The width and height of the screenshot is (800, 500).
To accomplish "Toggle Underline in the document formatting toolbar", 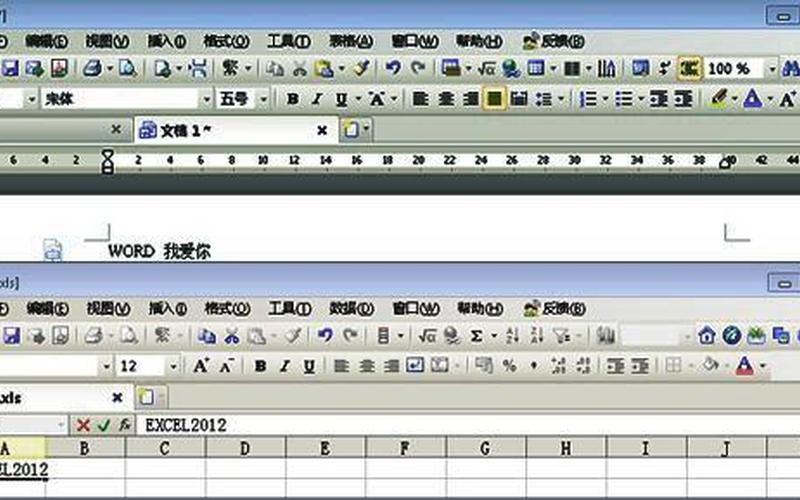I will point(341,99).
